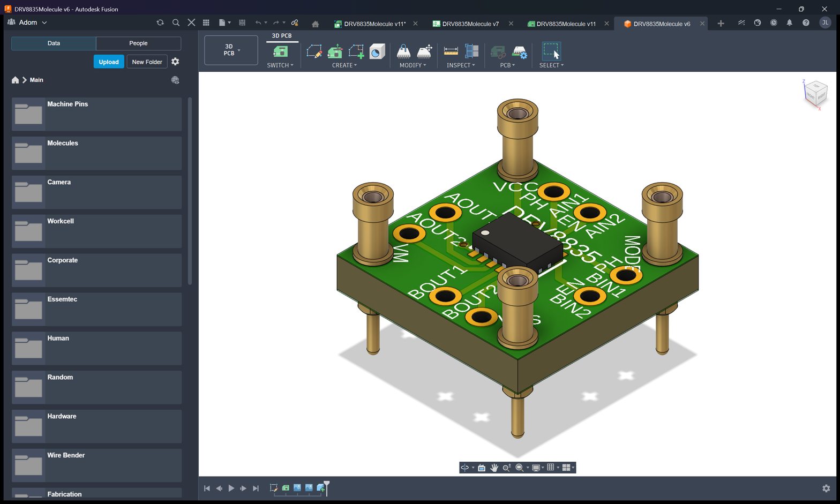Expand the INSPECT dropdown menu
The height and width of the screenshot is (504, 840).
(x=461, y=65)
